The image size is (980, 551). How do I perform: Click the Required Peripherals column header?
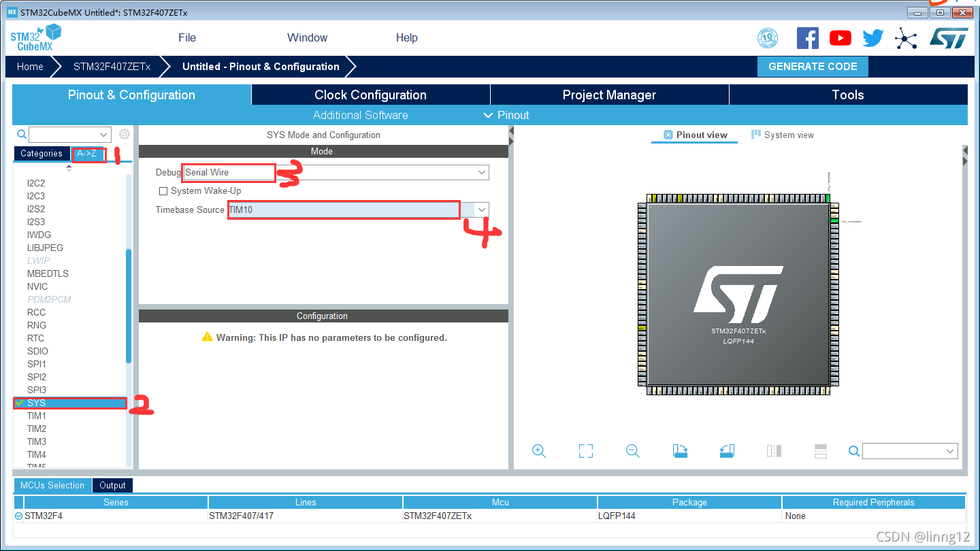(874, 502)
